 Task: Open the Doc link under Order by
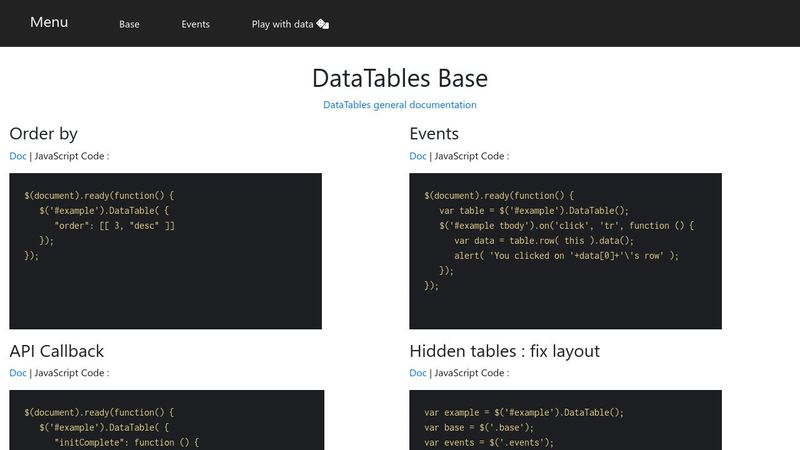(18, 156)
